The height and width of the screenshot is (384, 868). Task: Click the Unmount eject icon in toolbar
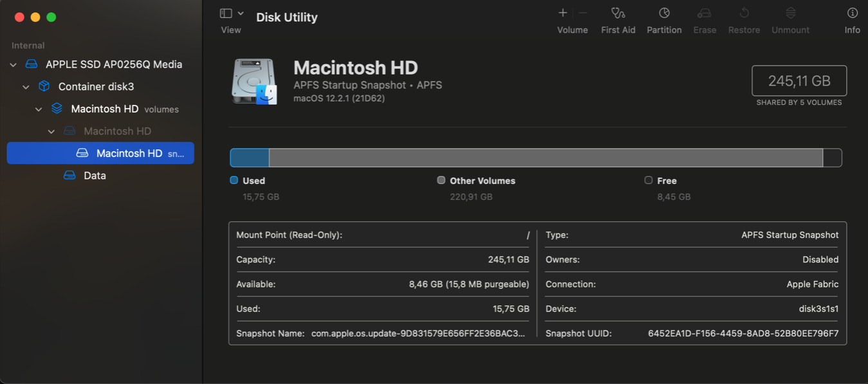[791, 13]
